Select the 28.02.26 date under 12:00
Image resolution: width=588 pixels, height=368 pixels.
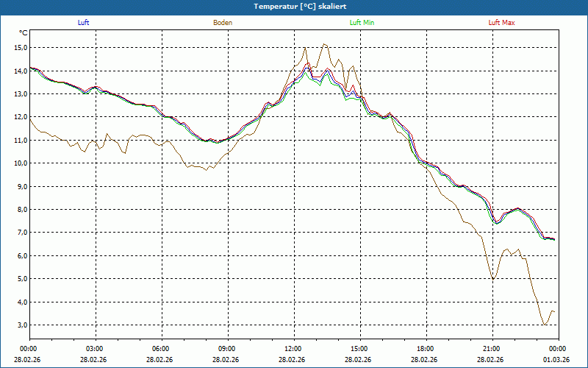click(x=292, y=360)
